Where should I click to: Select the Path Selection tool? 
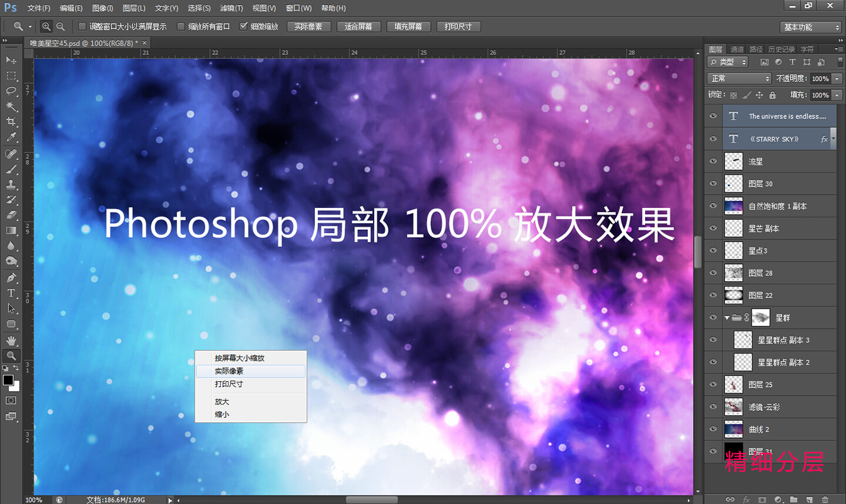(11, 309)
